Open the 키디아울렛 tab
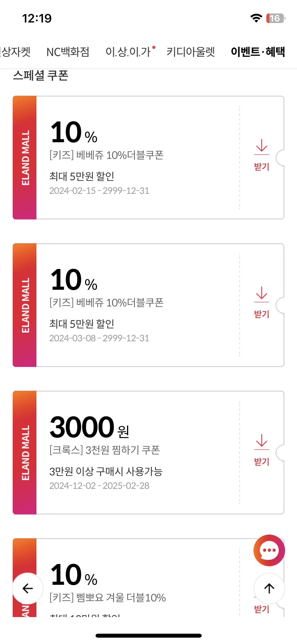This screenshot has width=297, height=644. coord(191,52)
